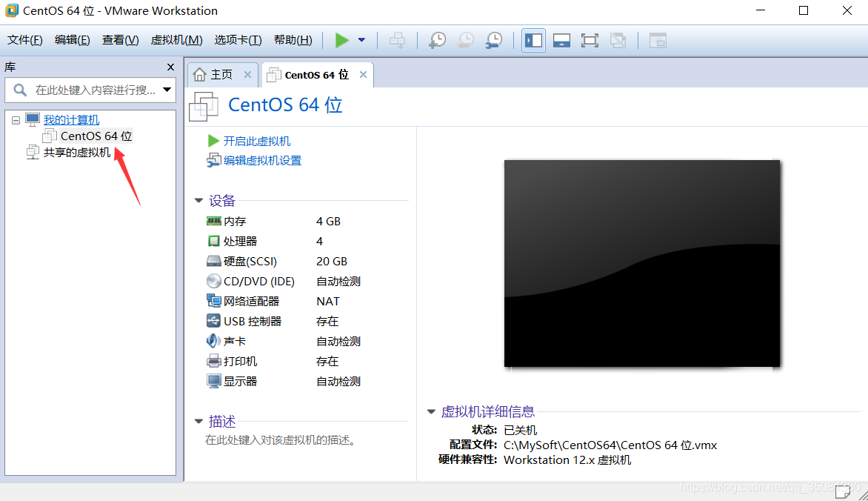
Task: Toggle the library panel visibility icon
Action: (533, 40)
